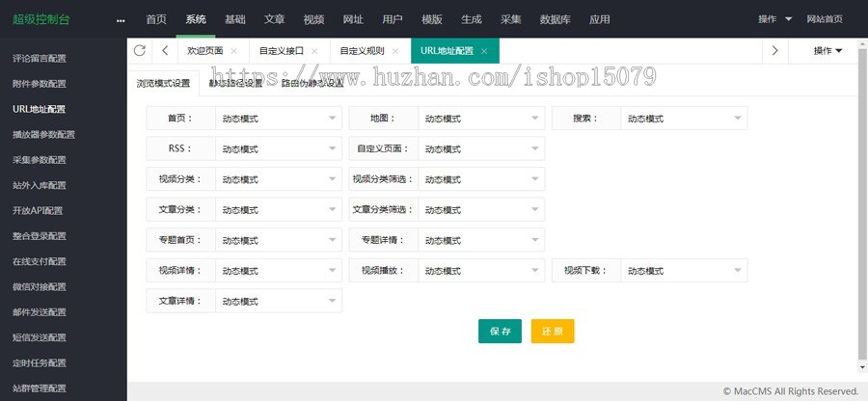Viewport: 868px width, 401px height.
Task: Open 生成 in top navigation
Action: coord(471,19)
